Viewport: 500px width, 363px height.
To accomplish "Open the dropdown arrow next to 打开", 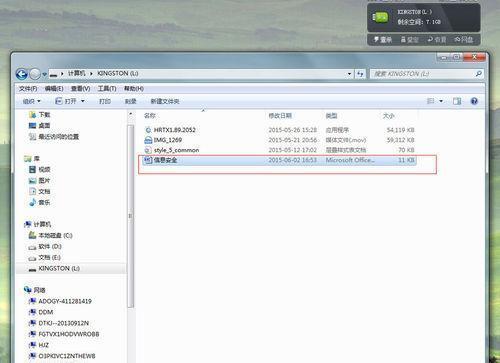I will point(83,101).
